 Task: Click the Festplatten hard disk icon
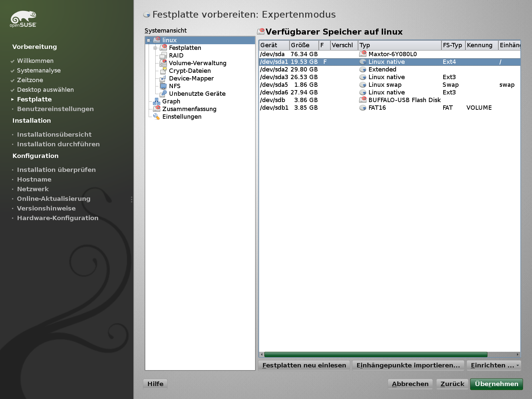[x=163, y=48]
